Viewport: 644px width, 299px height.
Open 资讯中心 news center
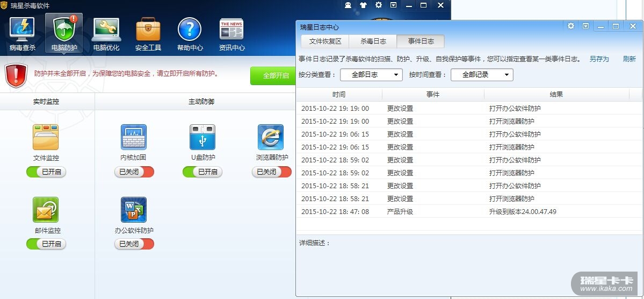coord(231,34)
